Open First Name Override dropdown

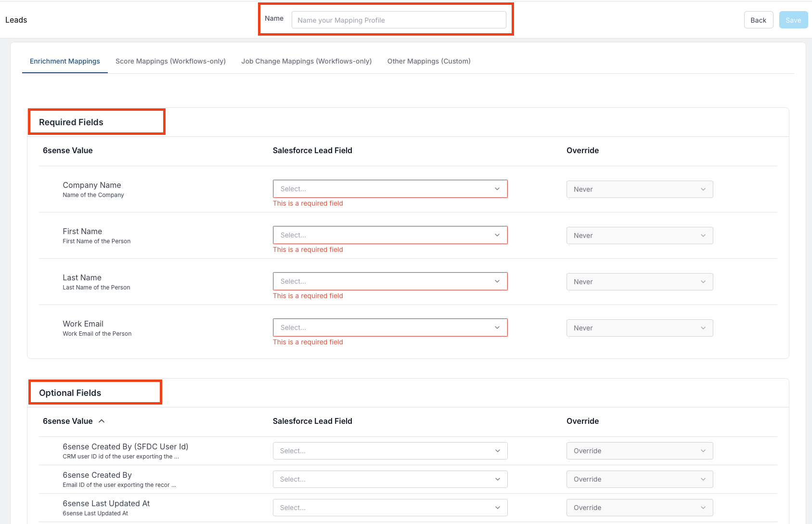(x=640, y=236)
